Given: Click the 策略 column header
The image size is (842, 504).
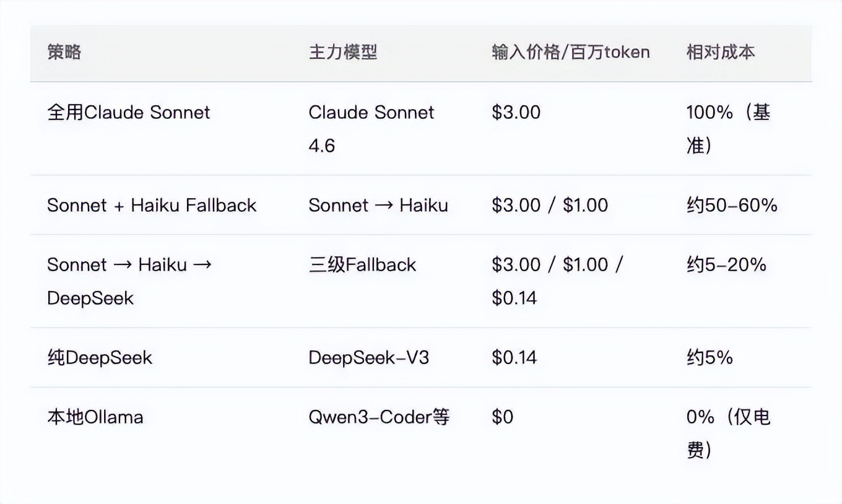Looking at the screenshot, I should tap(64, 52).
